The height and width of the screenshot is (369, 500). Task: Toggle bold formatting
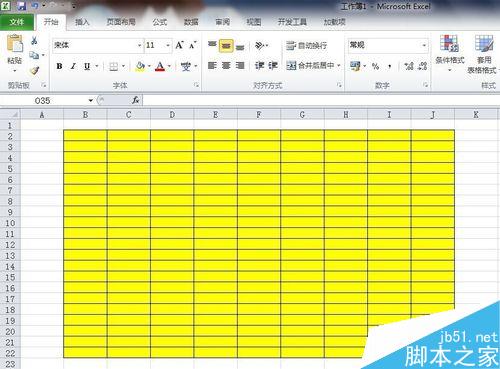click(x=59, y=66)
